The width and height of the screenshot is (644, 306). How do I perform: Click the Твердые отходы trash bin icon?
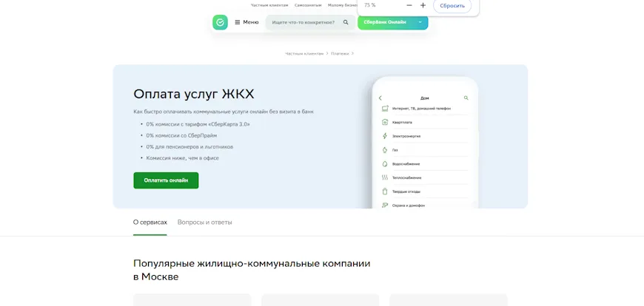point(385,191)
